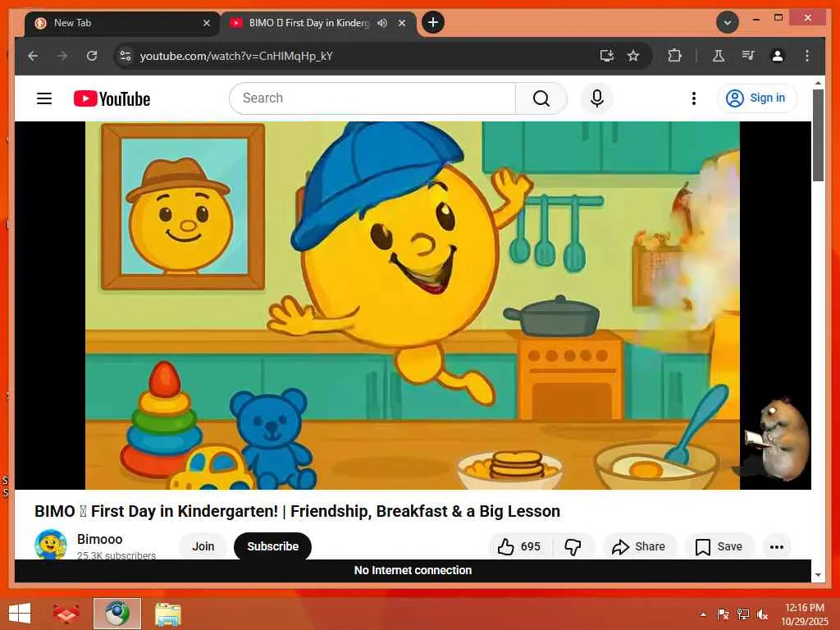The image size is (840, 630).
Task: Open File Explorer from taskbar
Action: [167, 614]
